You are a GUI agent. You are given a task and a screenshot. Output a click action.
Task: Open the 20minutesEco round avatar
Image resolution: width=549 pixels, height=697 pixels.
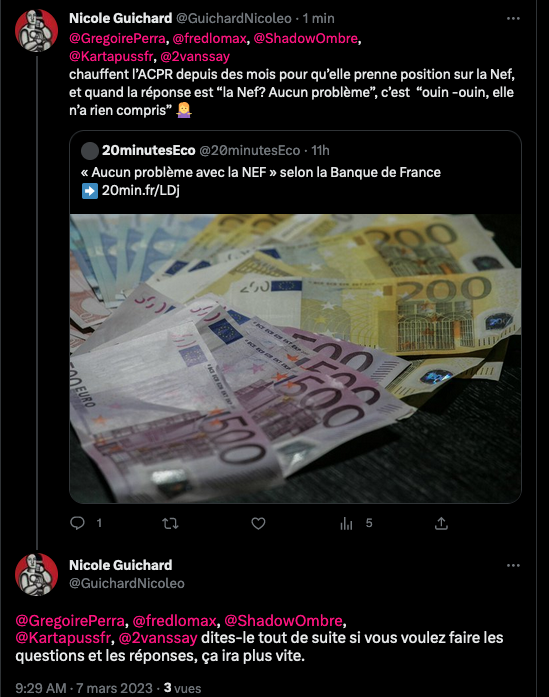click(x=90, y=151)
